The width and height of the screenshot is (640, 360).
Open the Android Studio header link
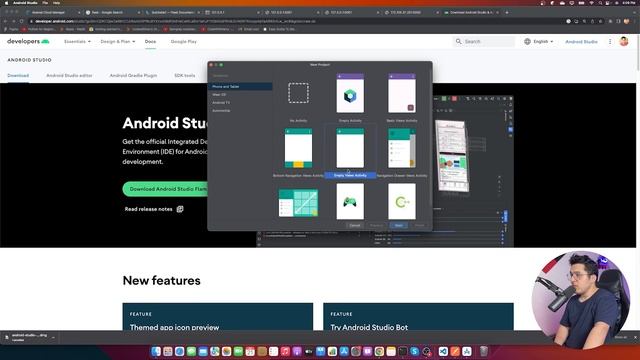(x=581, y=42)
